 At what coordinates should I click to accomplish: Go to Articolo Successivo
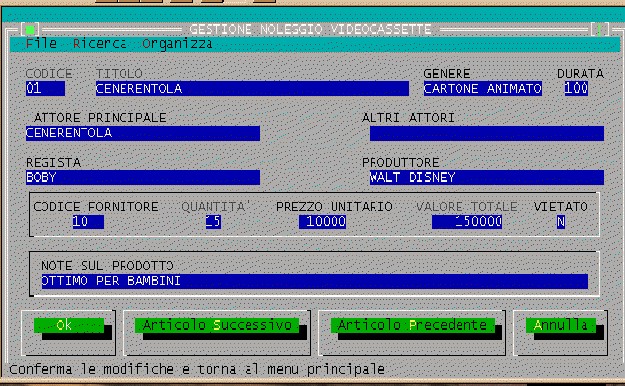(x=217, y=325)
